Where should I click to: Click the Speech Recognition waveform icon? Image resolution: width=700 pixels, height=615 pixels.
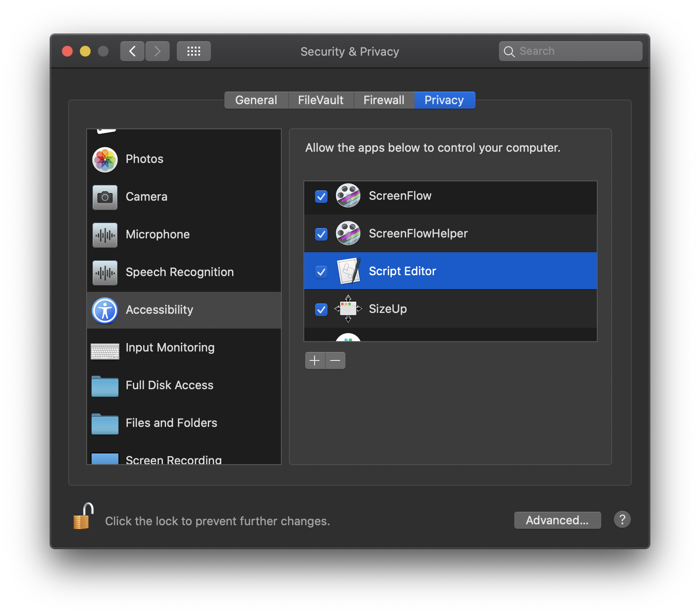pyautogui.click(x=105, y=272)
